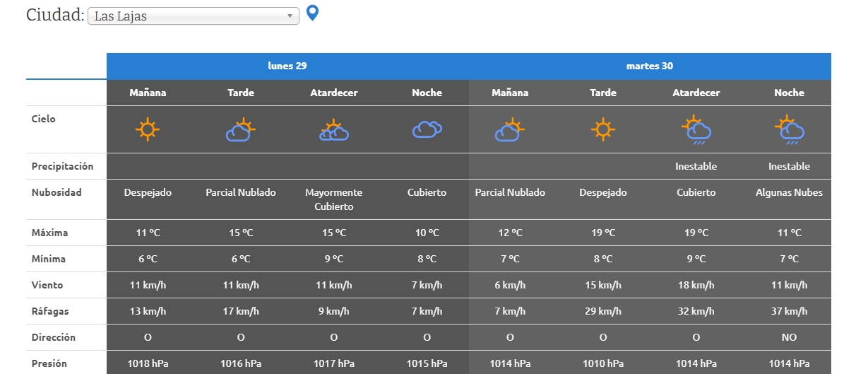868x374 pixels.
Task: Click sunny icon for lunes Mañana
Action: [148, 129]
